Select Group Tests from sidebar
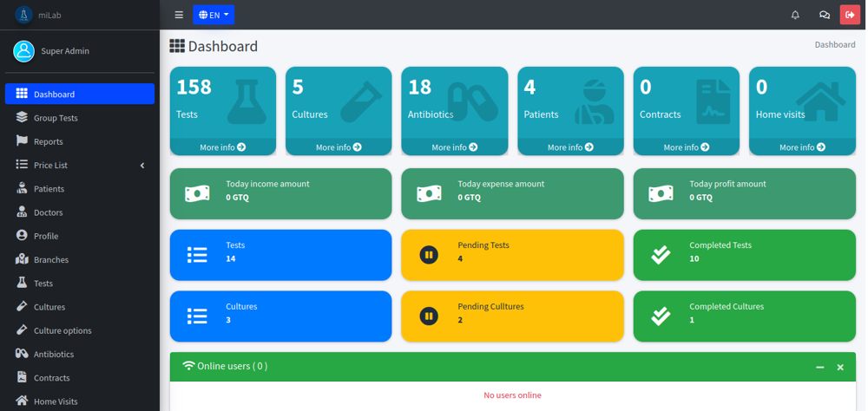Screen dimensions: 868x411 coord(56,117)
